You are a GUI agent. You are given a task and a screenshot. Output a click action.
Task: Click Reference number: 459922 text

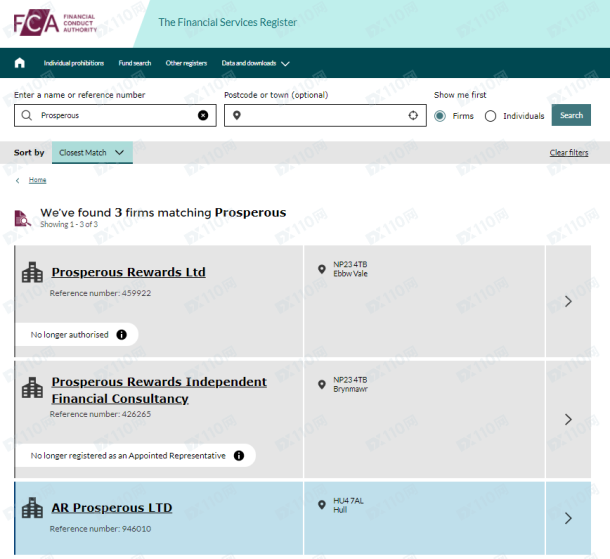click(x=100, y=293)
